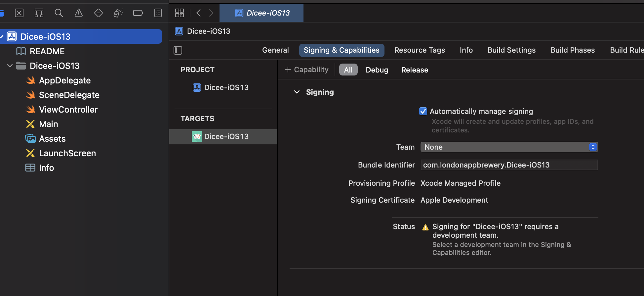Select the Dicee-iOS13 editor tab
The image size is (644, 296).
click(x=262, y=13)
